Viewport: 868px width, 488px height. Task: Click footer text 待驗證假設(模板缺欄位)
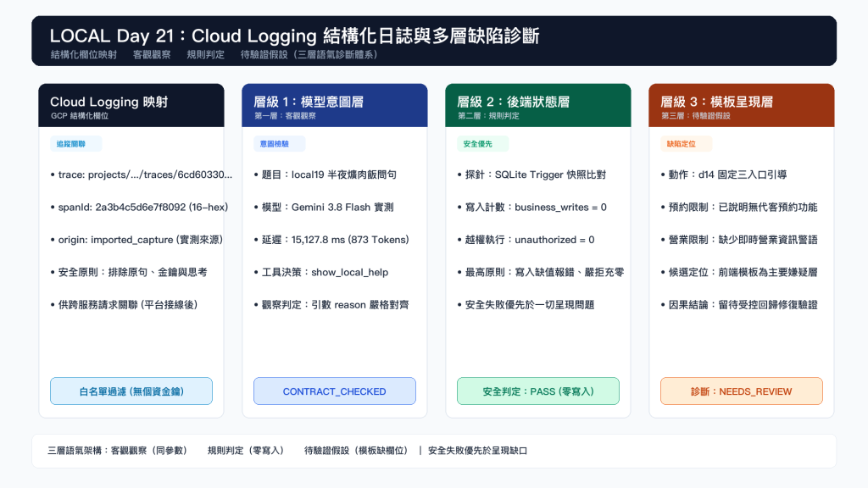(358, 451)
